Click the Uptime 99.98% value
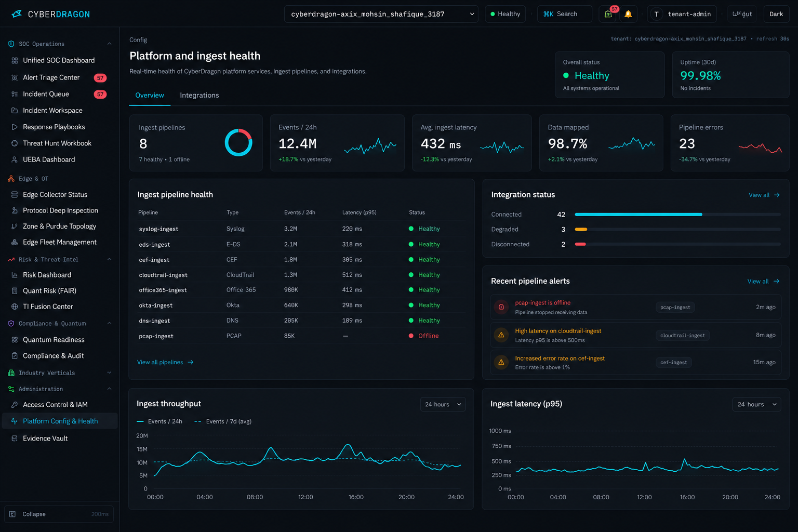Screen dimensions: 798x532 point(701,76)
